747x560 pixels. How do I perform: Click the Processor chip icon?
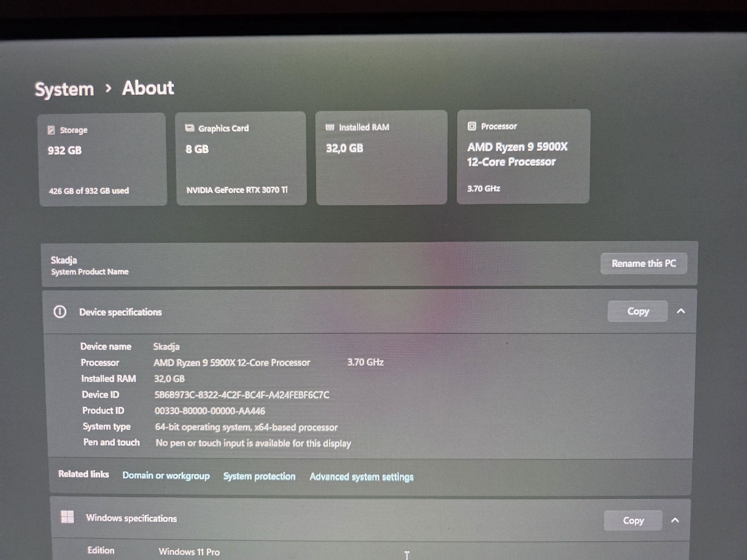click(x=472, y=126)
